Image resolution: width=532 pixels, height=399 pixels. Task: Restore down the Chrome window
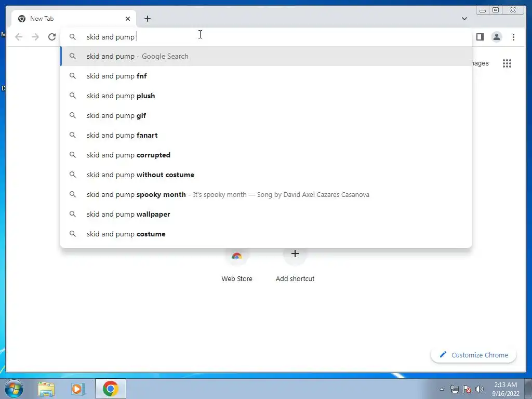pos(496,10)
